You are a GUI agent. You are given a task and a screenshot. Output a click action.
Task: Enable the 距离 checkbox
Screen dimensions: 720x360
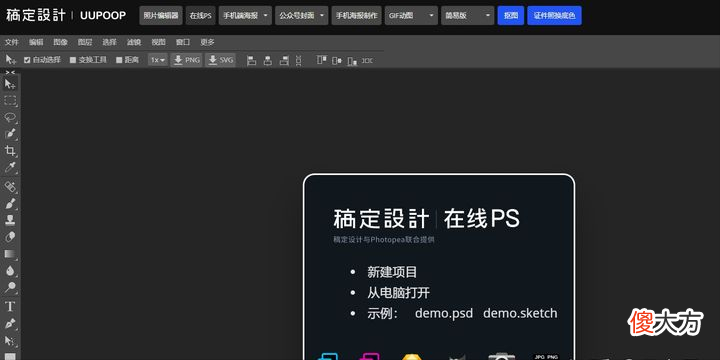click(x=119, y=60)
